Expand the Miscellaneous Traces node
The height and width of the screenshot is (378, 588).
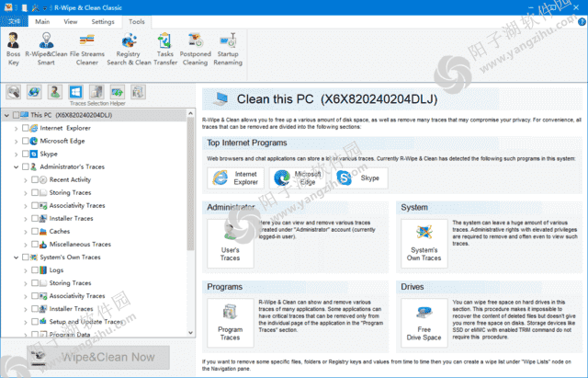(x=26, y=245)
